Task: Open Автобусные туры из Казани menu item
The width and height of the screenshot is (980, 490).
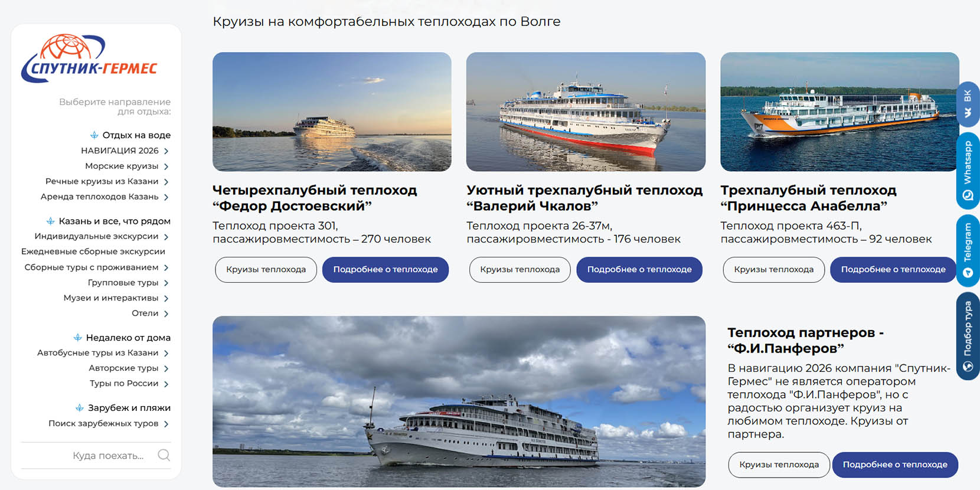Action: click(97, 353)
